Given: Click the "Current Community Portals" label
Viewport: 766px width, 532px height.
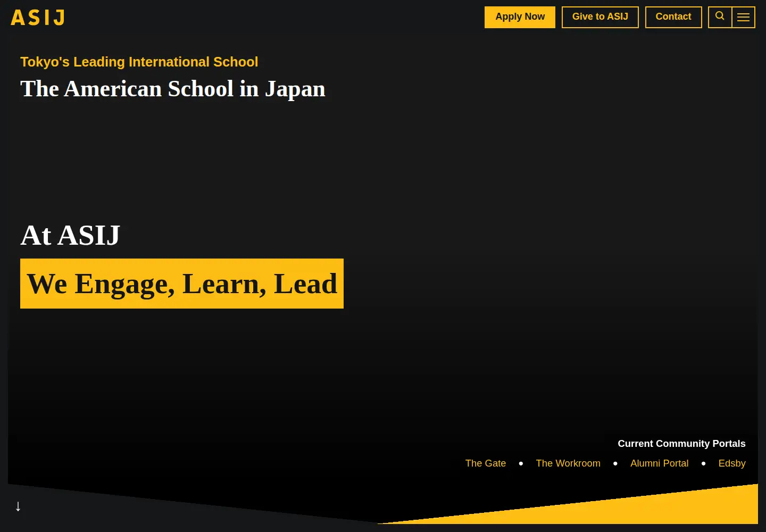Looking at the screenshot, I should (681, 444).
